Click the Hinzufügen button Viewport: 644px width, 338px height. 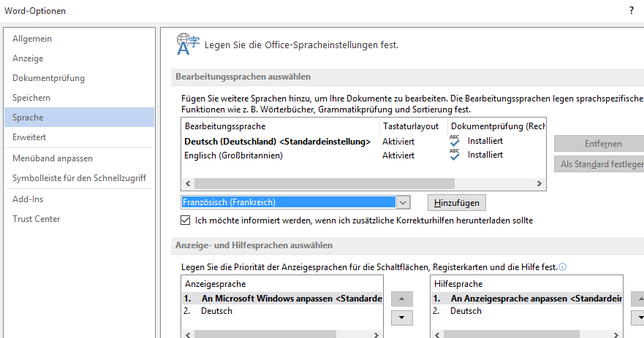(x=457, y=203)
